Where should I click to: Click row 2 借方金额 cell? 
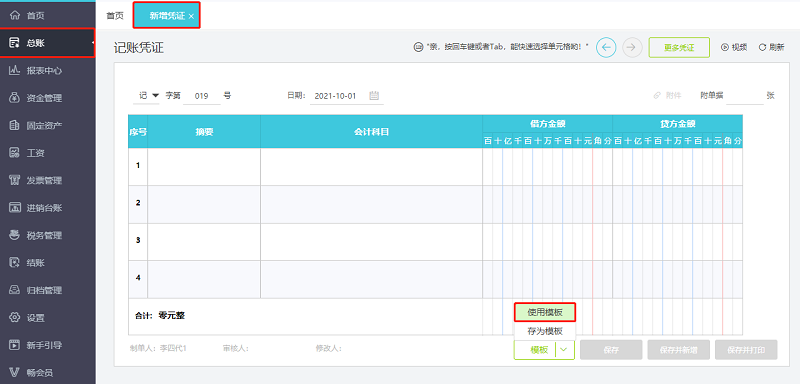[547, 204]
